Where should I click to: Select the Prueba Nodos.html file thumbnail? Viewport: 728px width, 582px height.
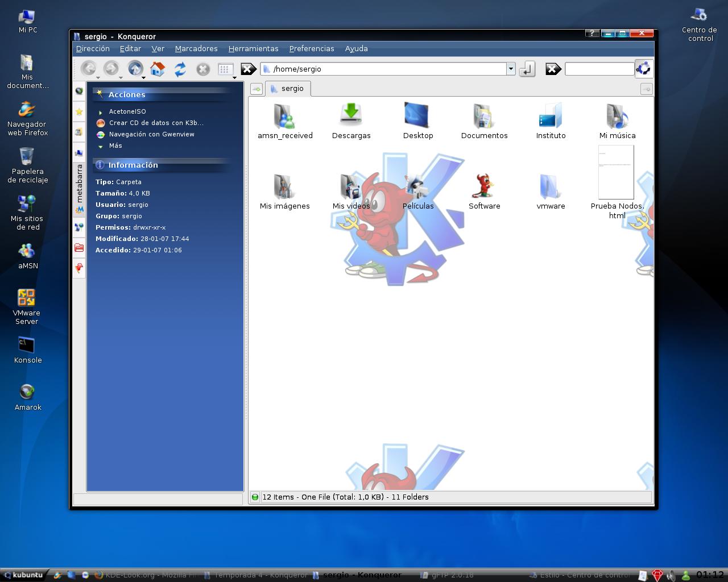coord(617,172)
